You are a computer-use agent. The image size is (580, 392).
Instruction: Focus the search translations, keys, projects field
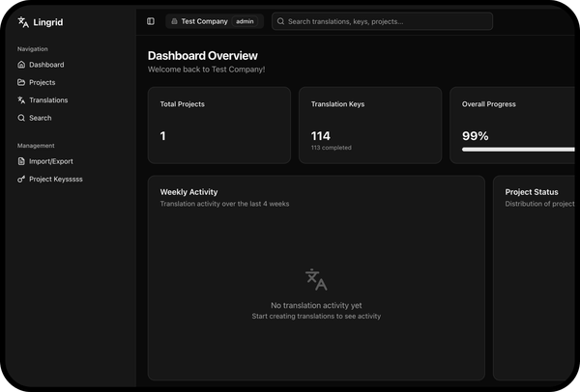tap(387, 21)
